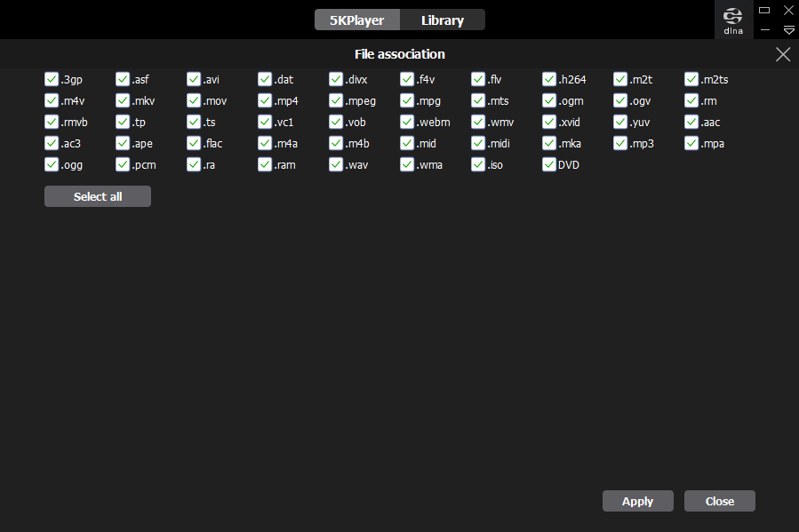Uncheck the .m4v checkbox

click(52, 100)
